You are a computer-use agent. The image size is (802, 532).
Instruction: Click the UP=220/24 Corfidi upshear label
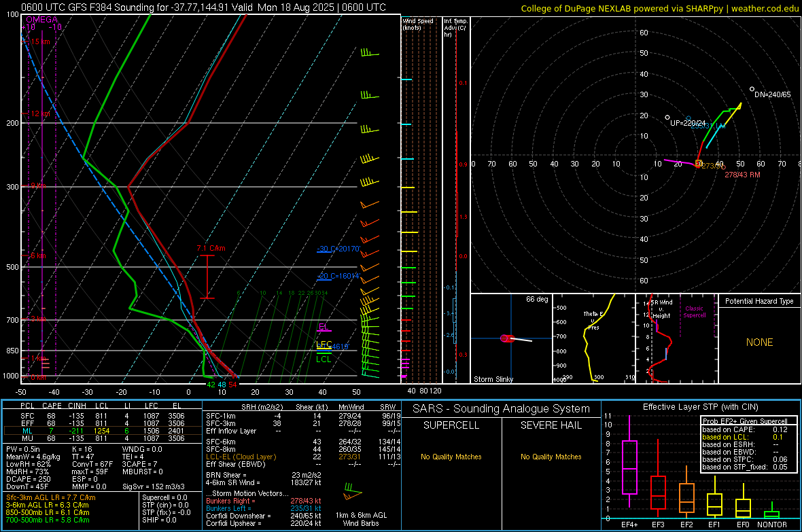(x=687, y=123)
